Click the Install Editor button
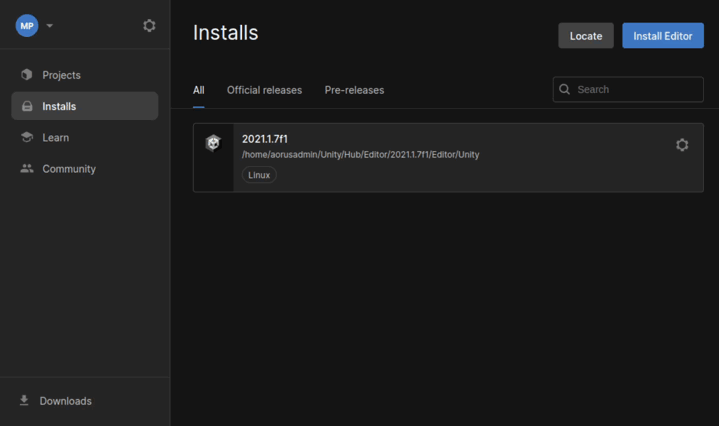Image resolution: width=719 pixels, height=426 pixels. coord(663,36)
